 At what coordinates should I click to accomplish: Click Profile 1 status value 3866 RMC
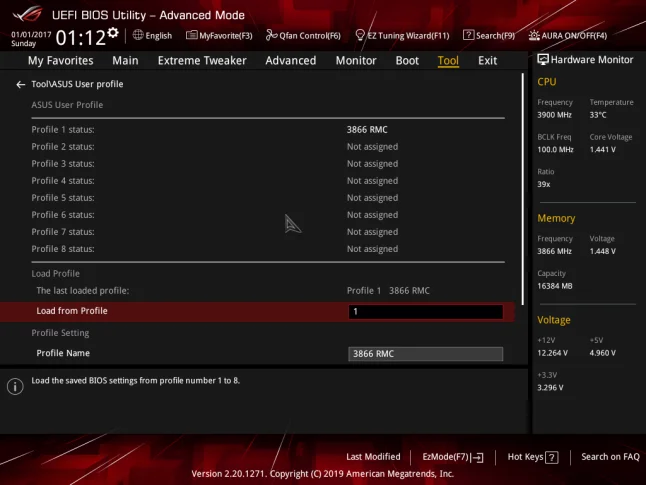(367, 130)
